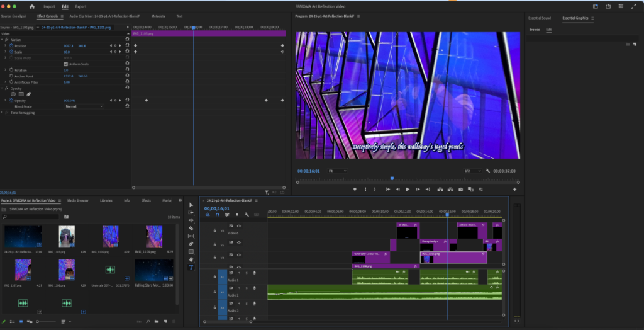The image size is (644, 330).
Task: Toggle animation stopwatch for Rotation
Action: (11, 71)
